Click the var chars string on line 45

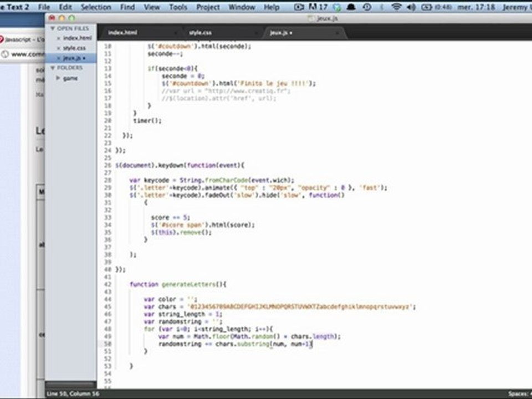280,306
